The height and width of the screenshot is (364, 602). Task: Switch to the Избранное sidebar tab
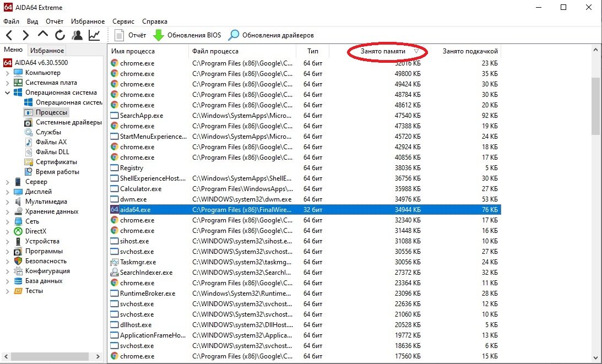pyautogui.click(x=47, y=50)
